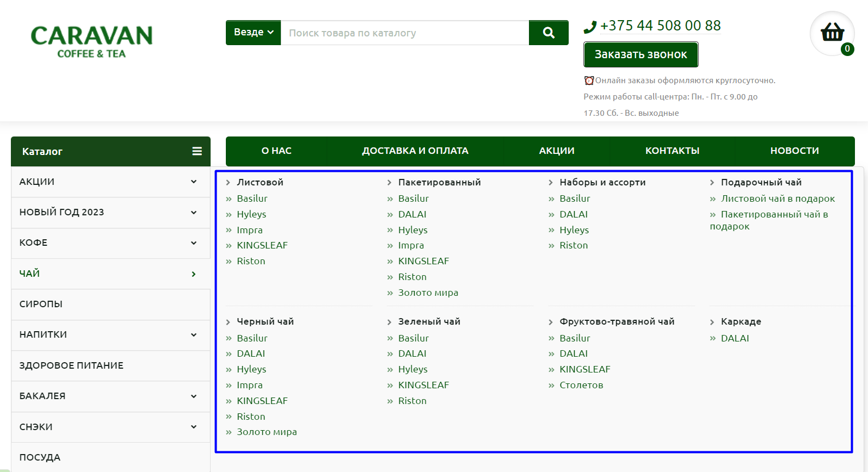Expand the НОВЫЙ ГОД 2023 category chevron
868x472 pixels.
tap(194, 213)
